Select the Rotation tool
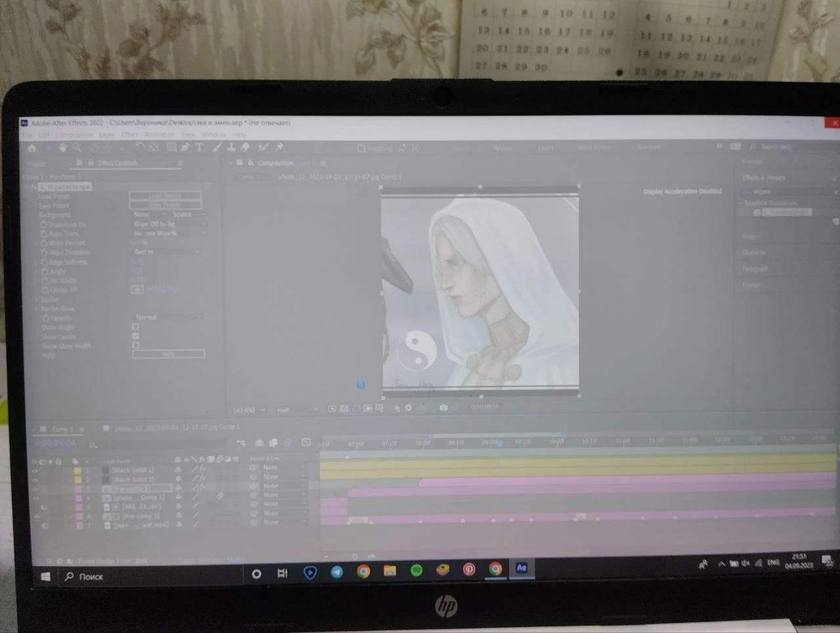This screenshot has height=633, width=840. tap(140, 148)
